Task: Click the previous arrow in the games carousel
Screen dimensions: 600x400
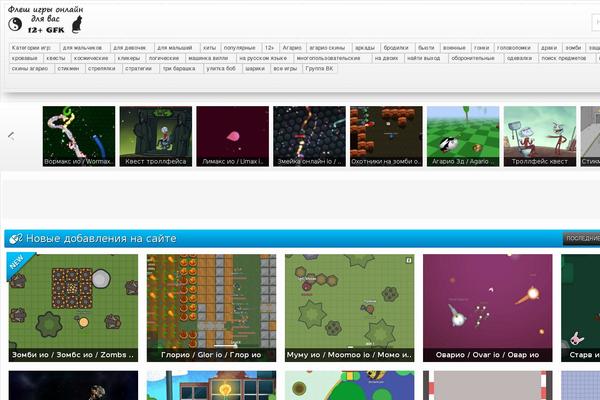Action: (11, 135)
